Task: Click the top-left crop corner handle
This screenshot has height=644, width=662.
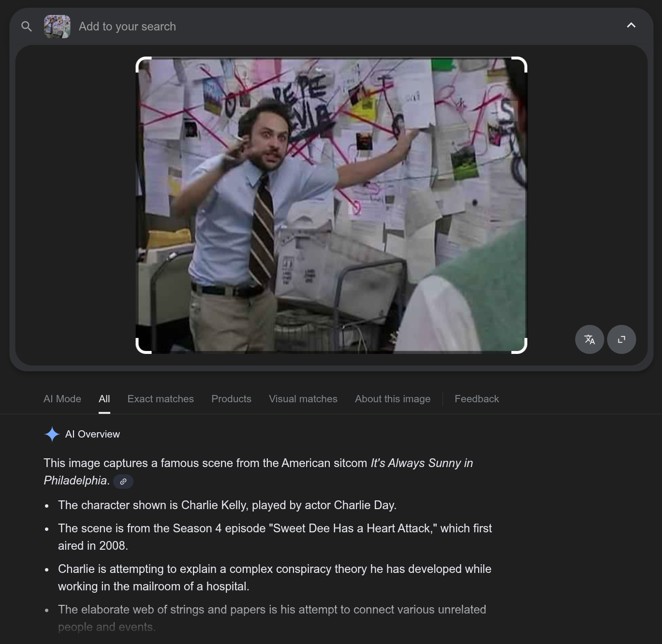Action: tap(144, 65)
